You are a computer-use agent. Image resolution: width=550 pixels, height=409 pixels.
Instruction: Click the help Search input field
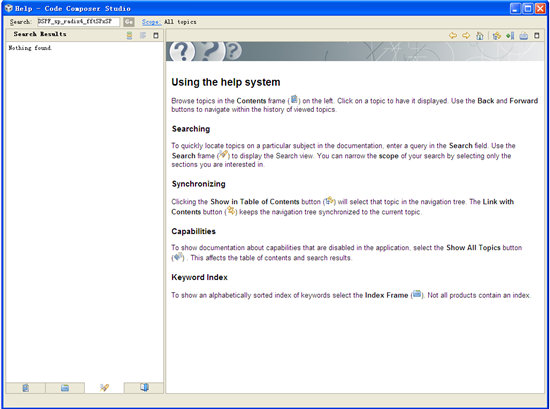click(x=78, y=22)
